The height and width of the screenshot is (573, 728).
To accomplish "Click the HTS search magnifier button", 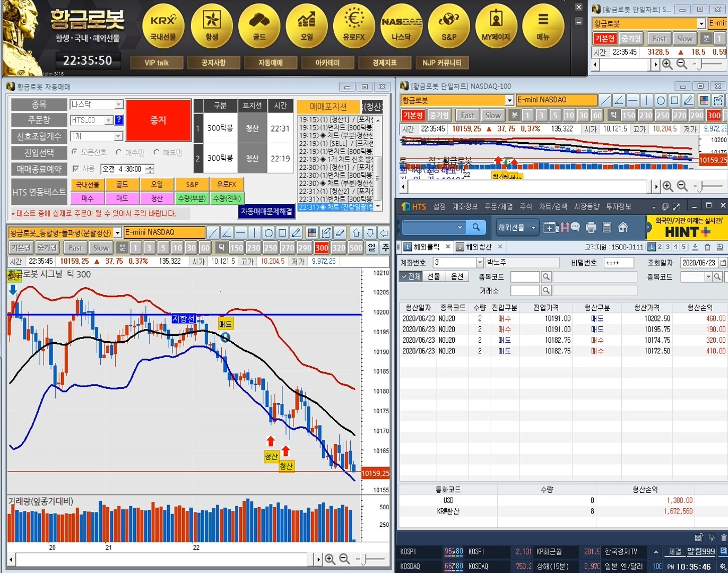I will coord(476,227).
